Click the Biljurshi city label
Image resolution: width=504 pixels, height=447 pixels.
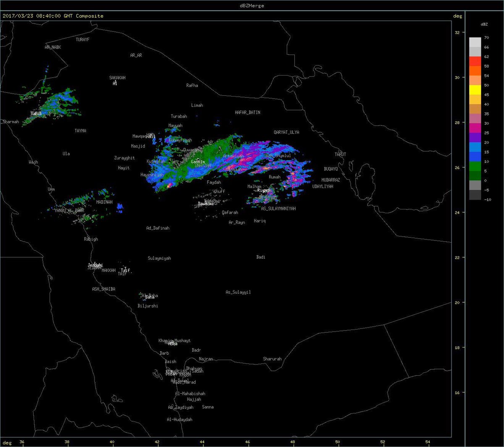148,306
